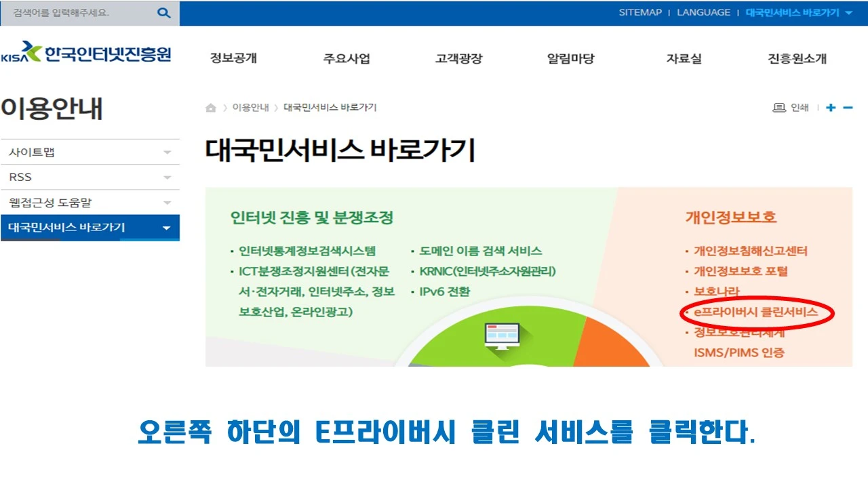This screenshot has width=868, height=488.
Task: Open 고객광장 main menu
Action: pos(458,58)
